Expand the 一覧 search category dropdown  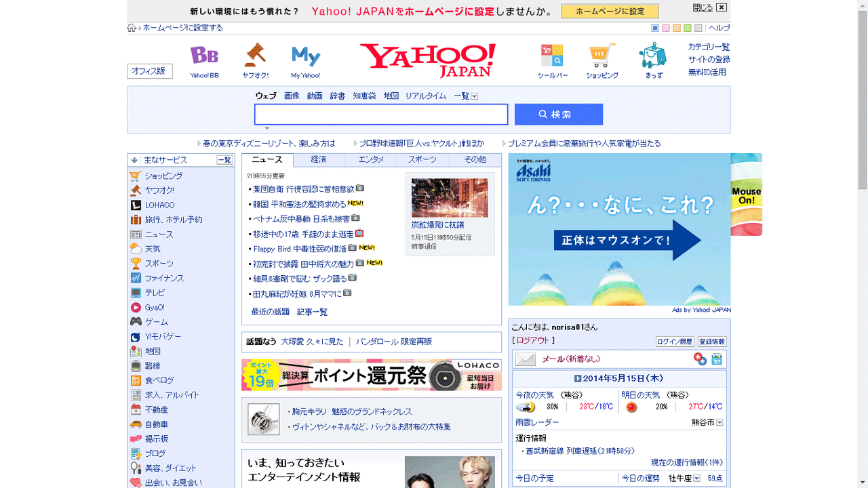coord(474,96)
